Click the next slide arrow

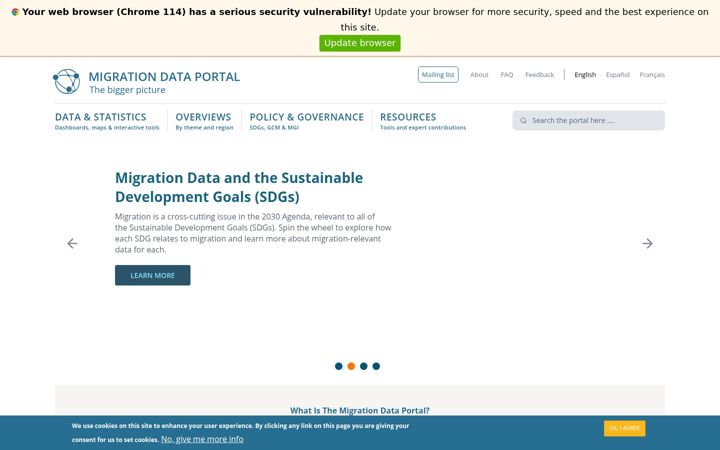(x=647, y=243)
